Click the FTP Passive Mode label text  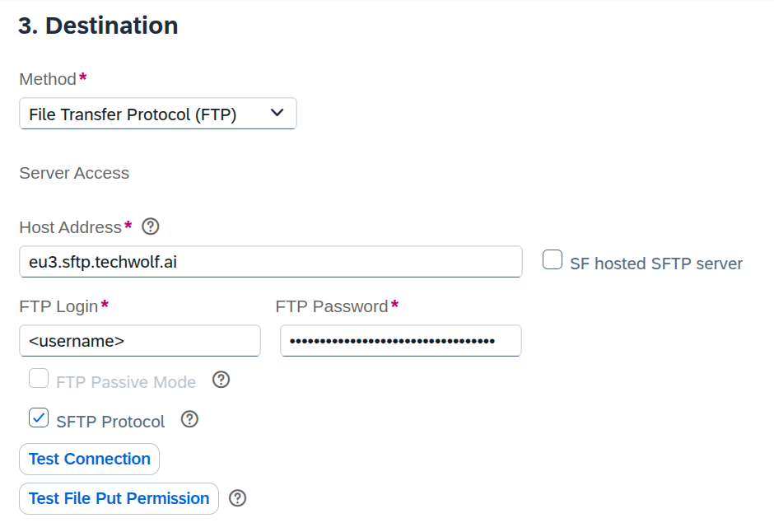point(126,382)
